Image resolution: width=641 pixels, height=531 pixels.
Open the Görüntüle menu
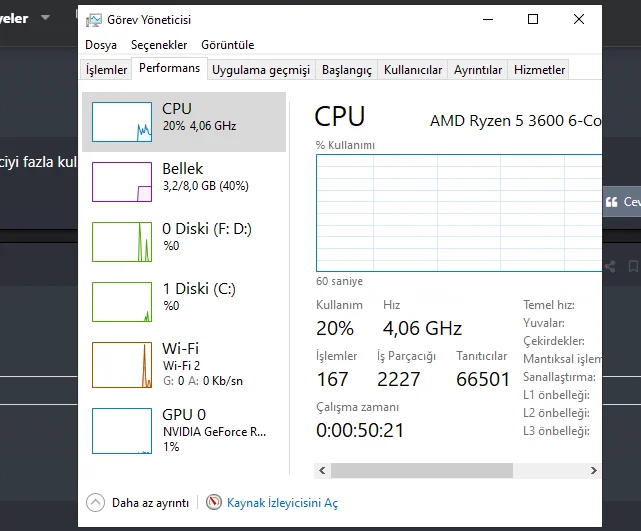point(227,45)
